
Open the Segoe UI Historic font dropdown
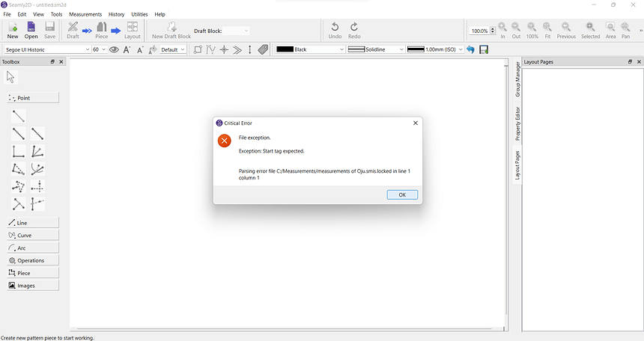point(47,49)
